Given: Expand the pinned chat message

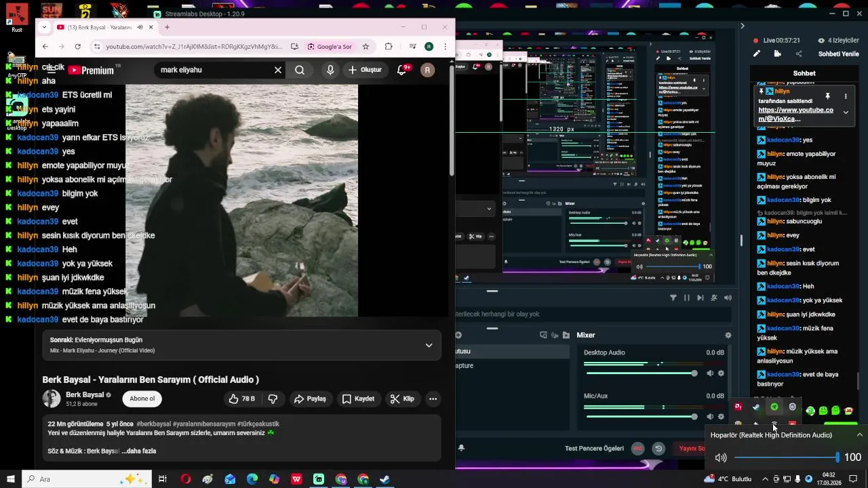Looking at the screenshot, I should pos(846,113).
